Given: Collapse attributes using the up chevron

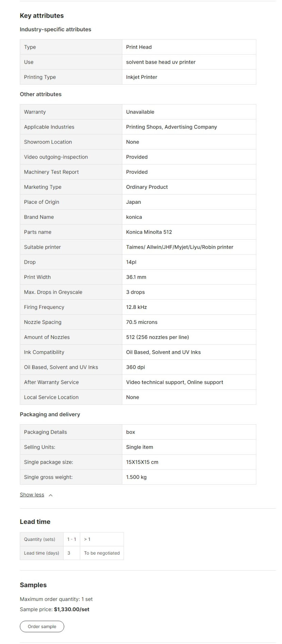Looking at the screenshot, I should [51, 495].
